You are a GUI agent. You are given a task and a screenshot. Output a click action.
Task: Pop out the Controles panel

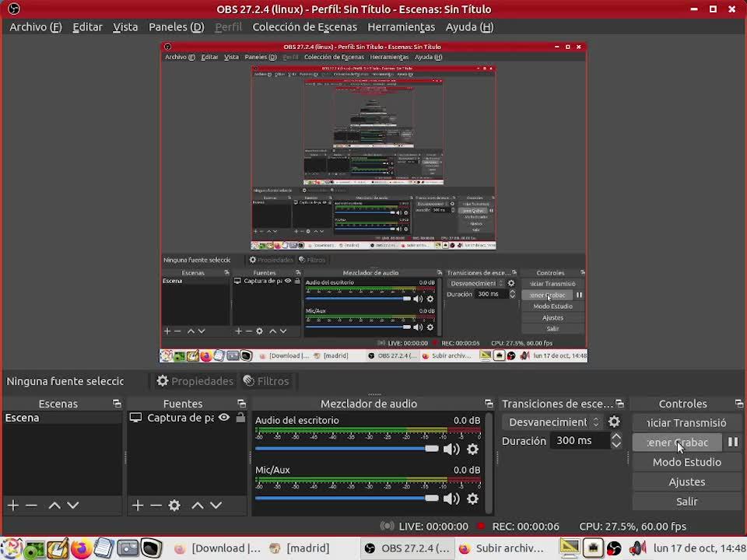(x=739, y=404)
